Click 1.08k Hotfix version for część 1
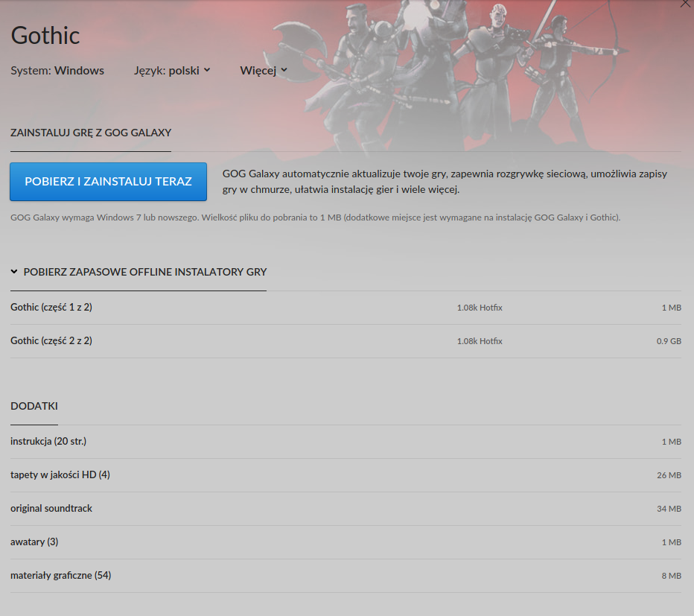Viewport: 694px width, 616px height. (480, 308)
